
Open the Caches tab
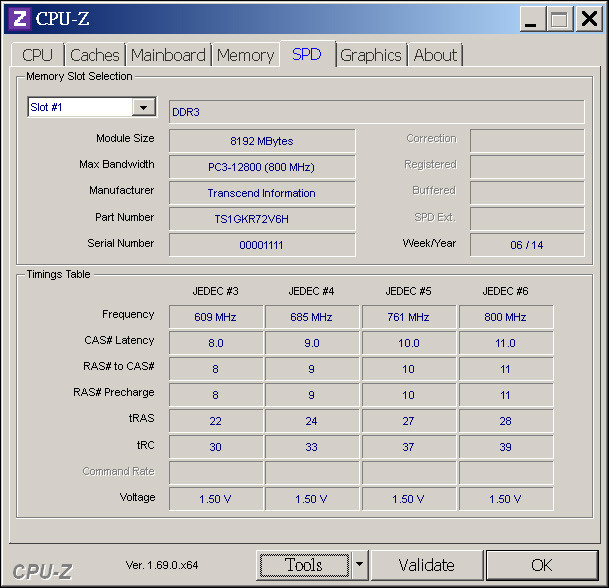click(95, 55)
